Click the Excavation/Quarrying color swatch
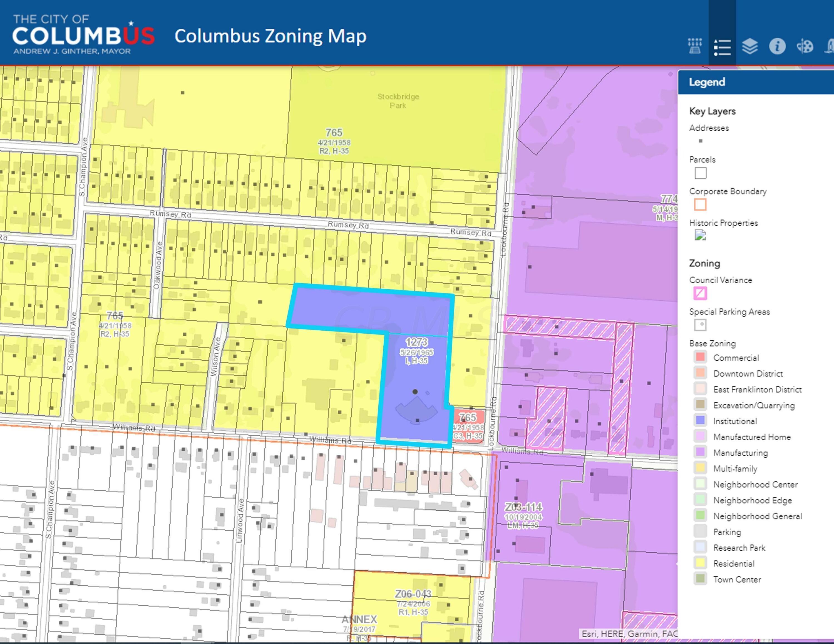This screenshot has width=834, height=644. click(700, 405)
